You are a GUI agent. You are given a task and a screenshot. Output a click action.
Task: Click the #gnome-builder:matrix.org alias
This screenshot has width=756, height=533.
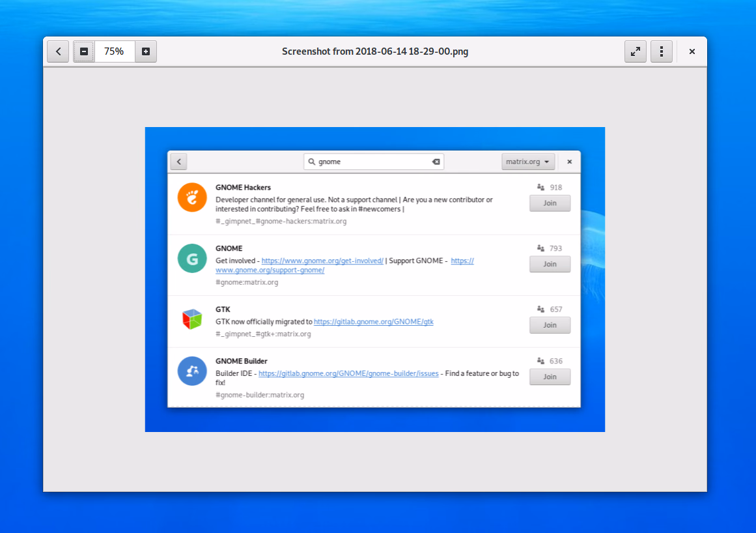[x=260, y=395]
